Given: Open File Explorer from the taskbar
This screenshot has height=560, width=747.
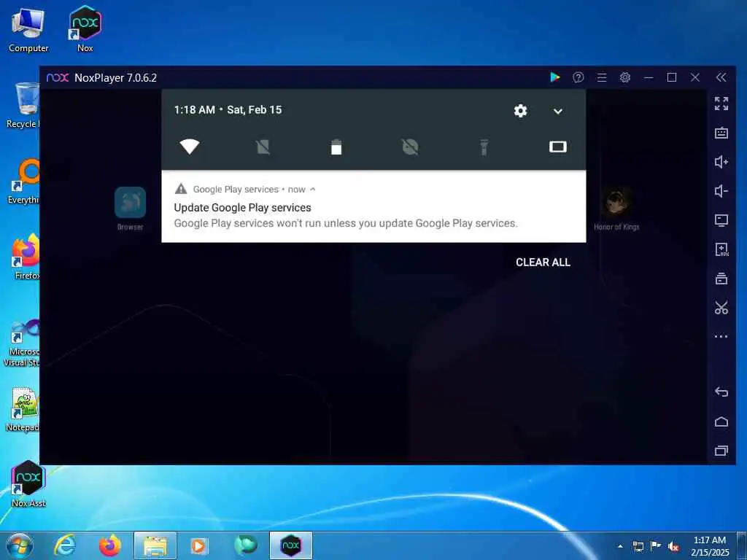Looking at the screenshot, I should click(x=155, y=545).
